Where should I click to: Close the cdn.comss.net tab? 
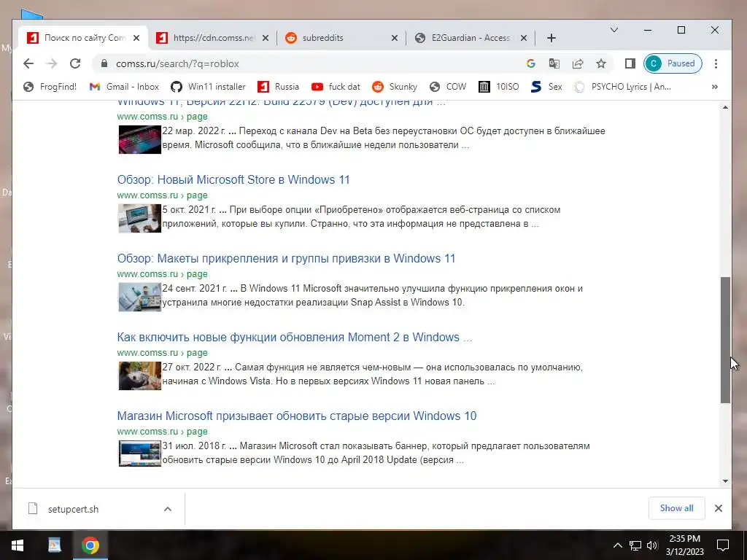[x=266, y=38]
